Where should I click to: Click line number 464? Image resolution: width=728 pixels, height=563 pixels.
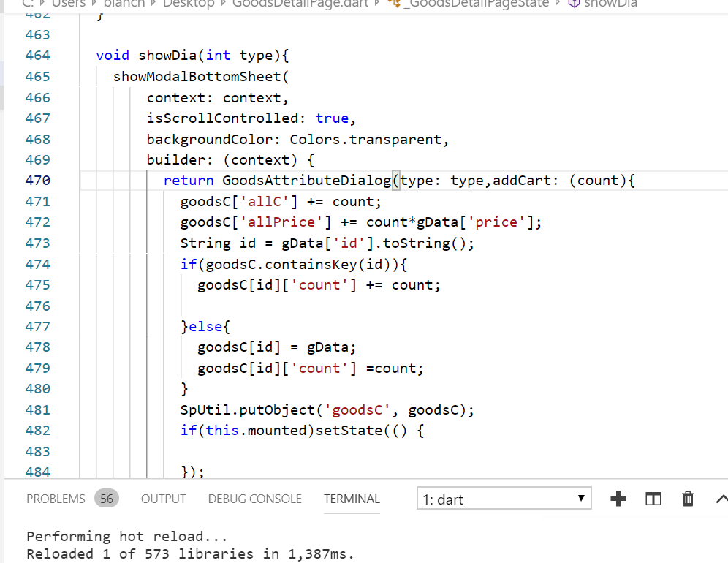(x=37, y=56)
